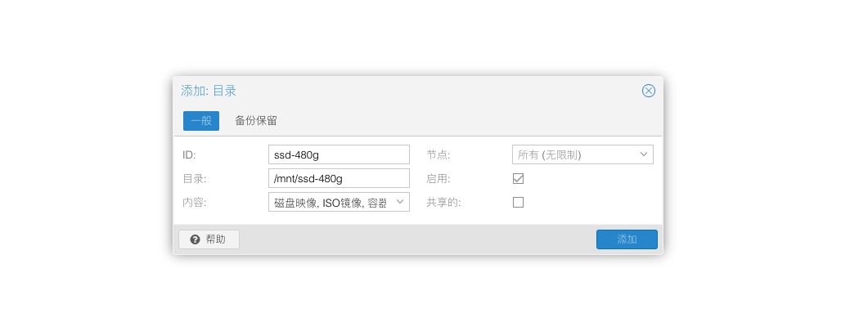Click the 所有 (无限制) node field
Image resolution: width=868 pixels, height=313 pixels.
point(582,154)
